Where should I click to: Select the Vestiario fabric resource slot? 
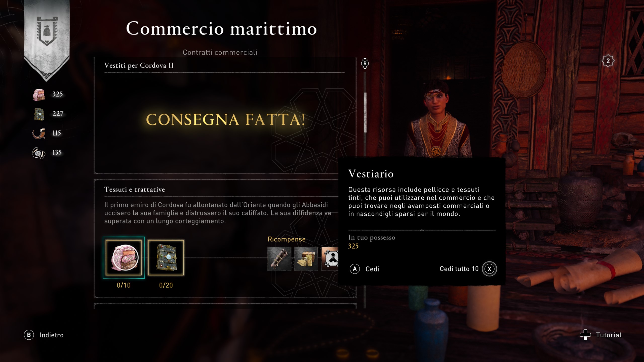click(x=124, y=258)
